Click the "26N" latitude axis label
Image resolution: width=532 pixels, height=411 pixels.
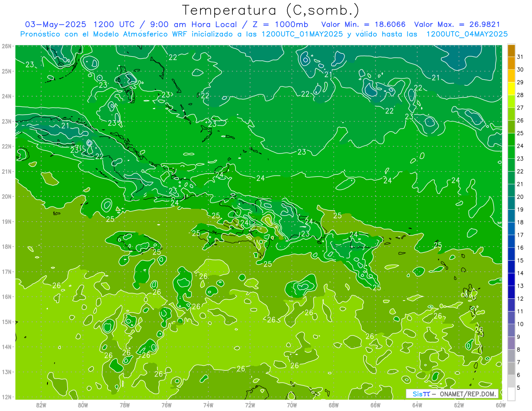7,46
